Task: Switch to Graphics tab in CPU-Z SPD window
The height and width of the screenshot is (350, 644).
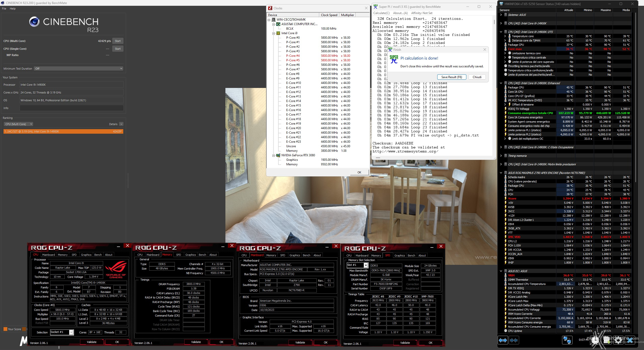Action: [x=399, y=256]
